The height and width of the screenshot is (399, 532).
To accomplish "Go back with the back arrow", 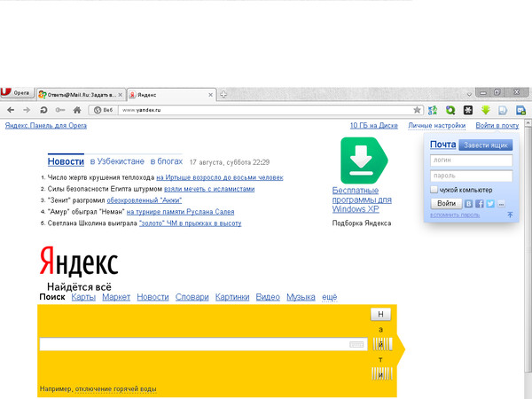I will 11,110.
